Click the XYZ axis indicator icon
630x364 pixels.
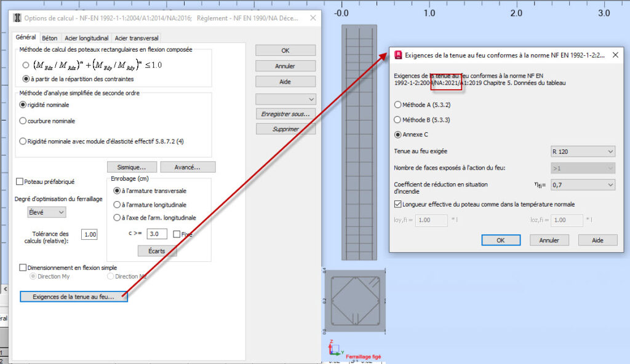pos(334,349)
